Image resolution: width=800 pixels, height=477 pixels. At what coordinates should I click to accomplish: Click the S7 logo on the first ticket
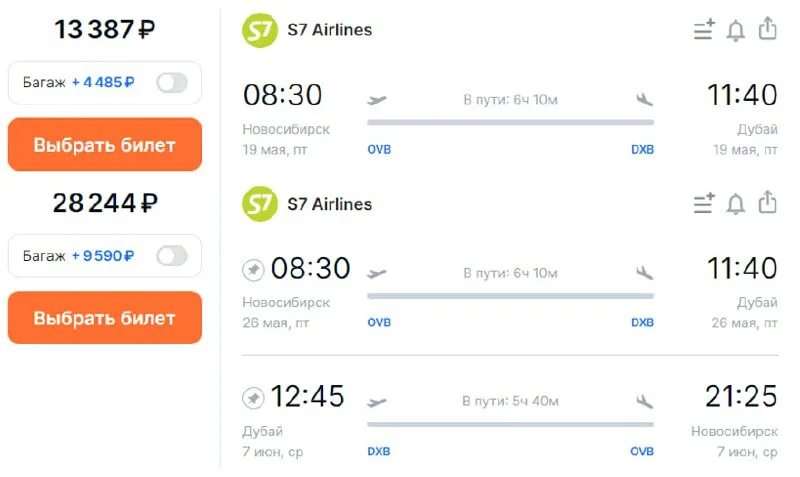(x=260, y=30)
